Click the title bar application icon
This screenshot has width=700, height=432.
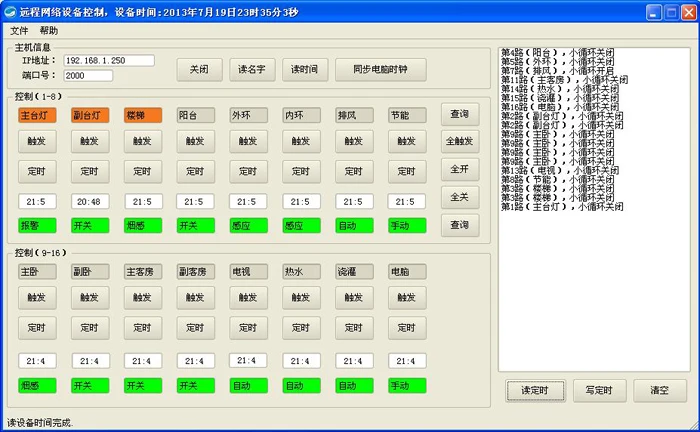tap(10, 12)
